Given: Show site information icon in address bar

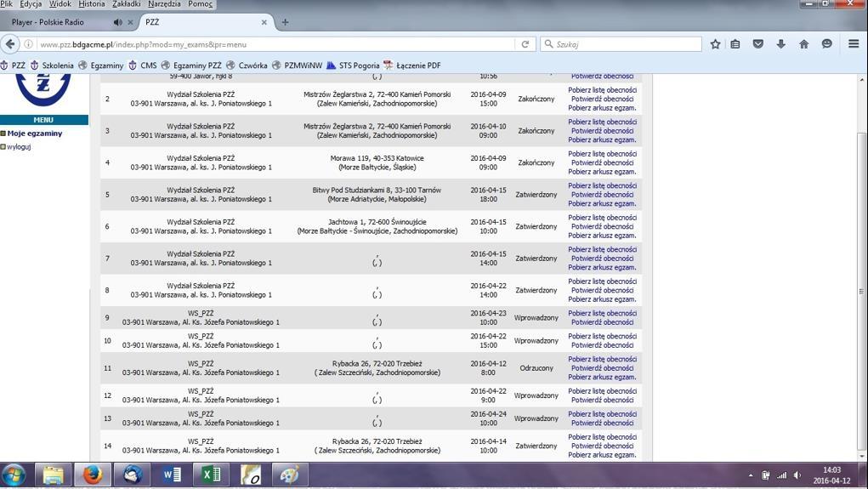Looking at the screenshot, I should pos(28,44).
